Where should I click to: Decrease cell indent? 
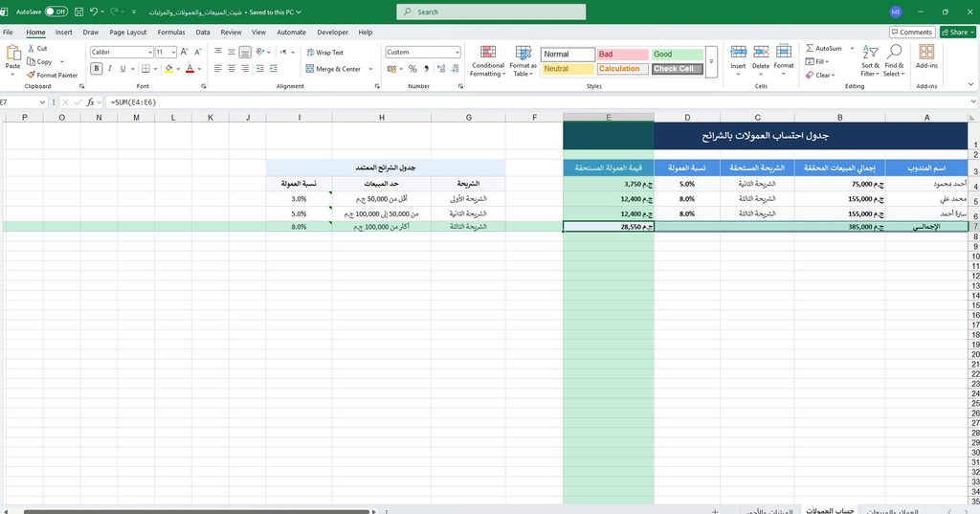pyautogui.click(x=260, y=69)
